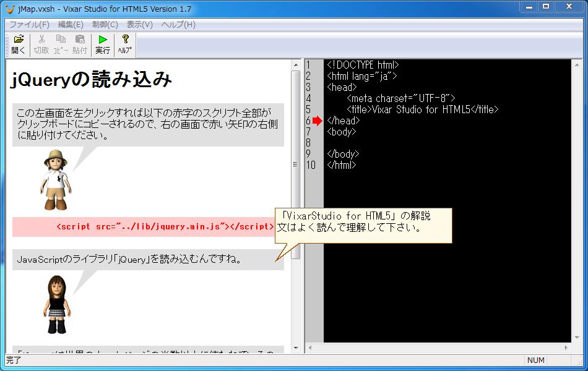Click the VixarStudio explanation speech bubble

click(x=362, y=224)
